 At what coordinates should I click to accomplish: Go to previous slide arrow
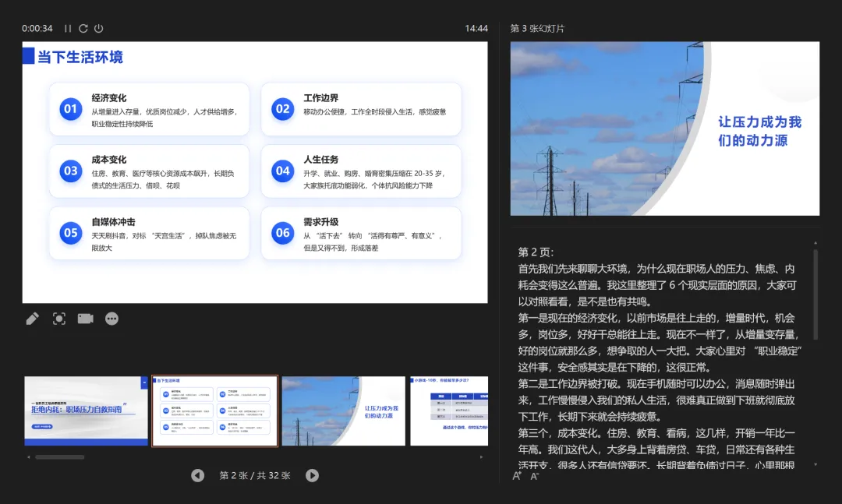click(197, 475)
